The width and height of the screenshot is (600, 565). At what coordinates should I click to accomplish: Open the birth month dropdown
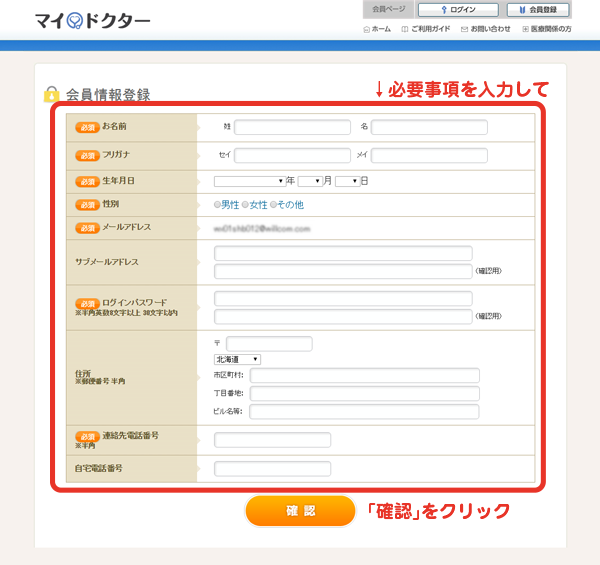310,181
